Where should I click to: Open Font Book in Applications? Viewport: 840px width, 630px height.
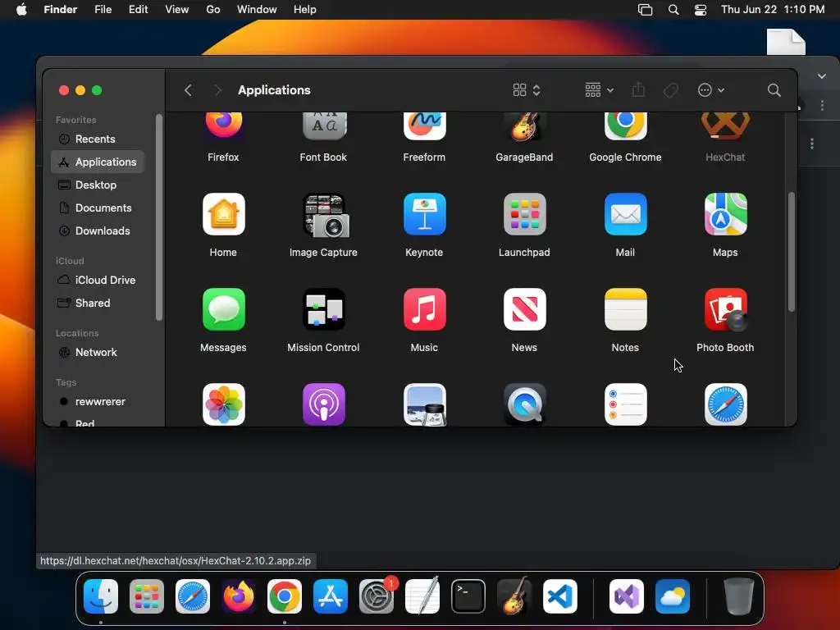click(x=323, y=126)
